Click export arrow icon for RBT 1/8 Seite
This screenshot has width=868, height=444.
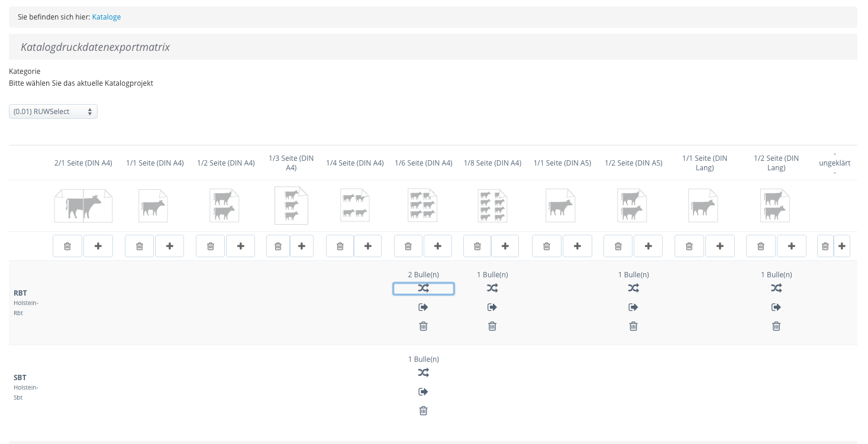(x=492, y=307)
